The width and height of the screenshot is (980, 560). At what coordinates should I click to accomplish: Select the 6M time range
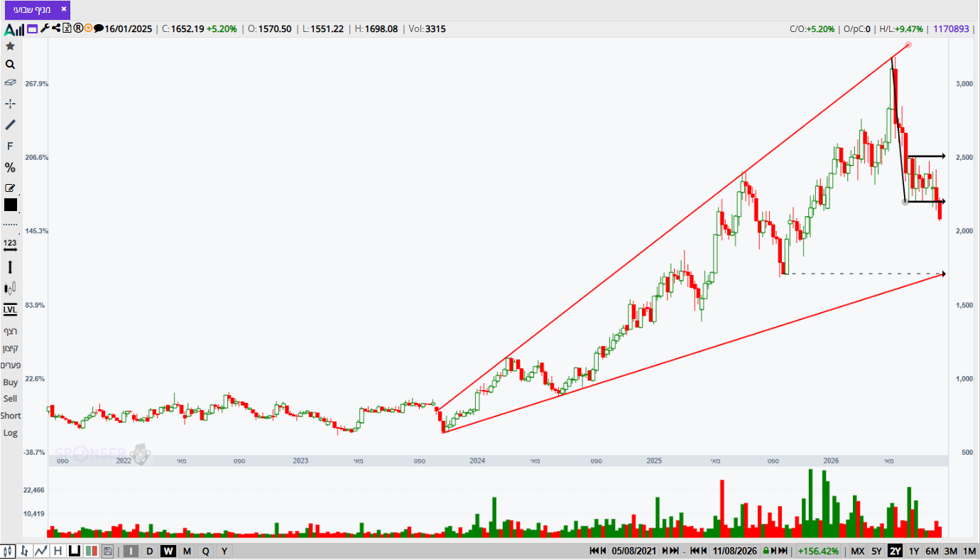pyautogui.click(x=932, y=551)
